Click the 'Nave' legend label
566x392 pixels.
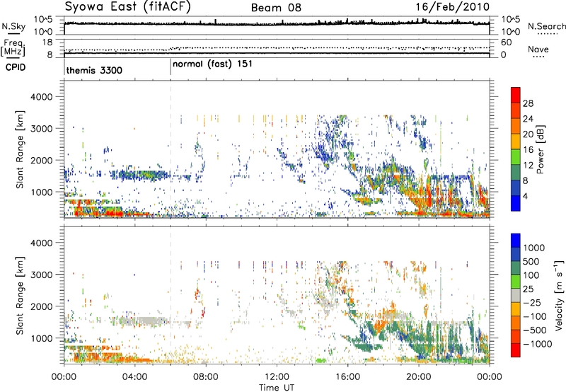click(538, 49)
